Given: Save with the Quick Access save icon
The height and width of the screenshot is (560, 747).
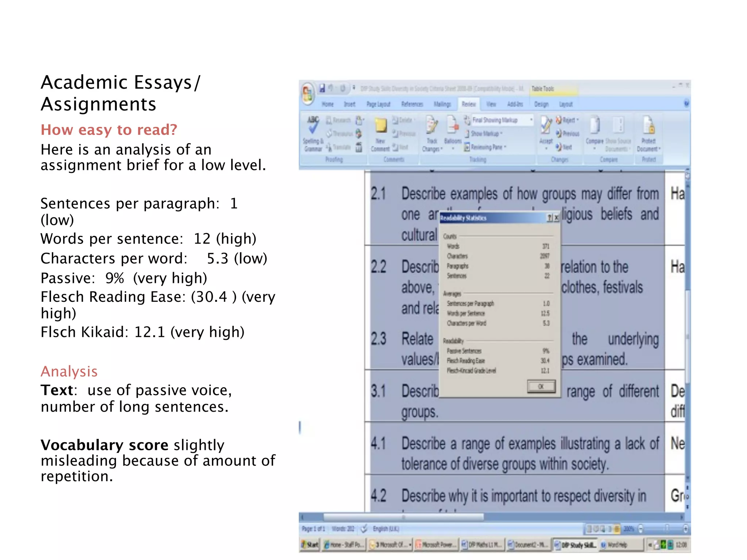Looking at the screenshot, I should (x=322, y=88).
